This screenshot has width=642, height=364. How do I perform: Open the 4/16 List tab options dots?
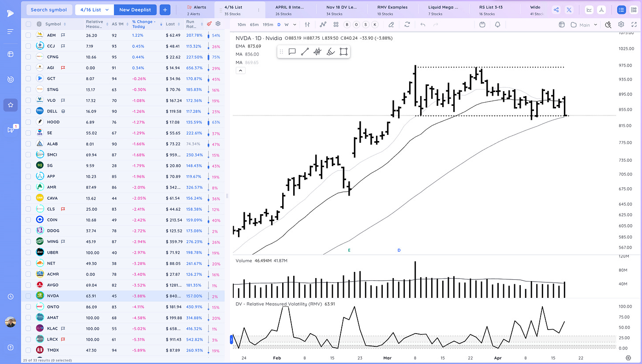(x=258, y=10)
